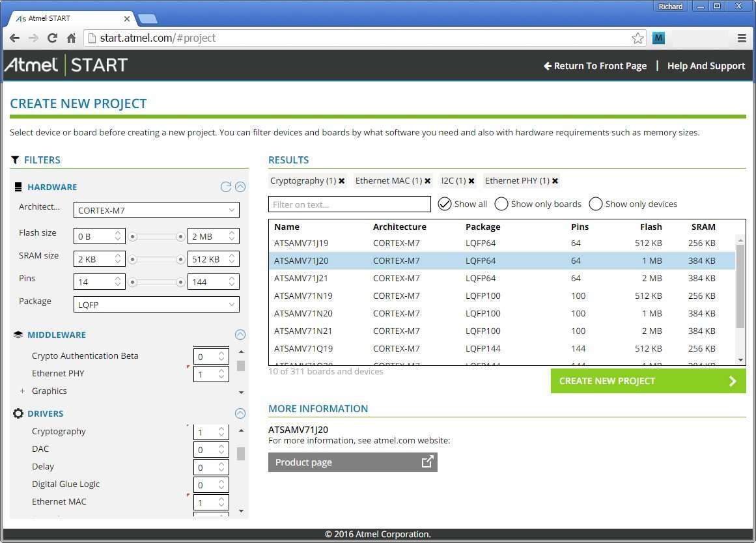Click the blue M extension icon
The width and height of the screenshot is (756, 543).
pyautogui.click(x=658, y=38)
